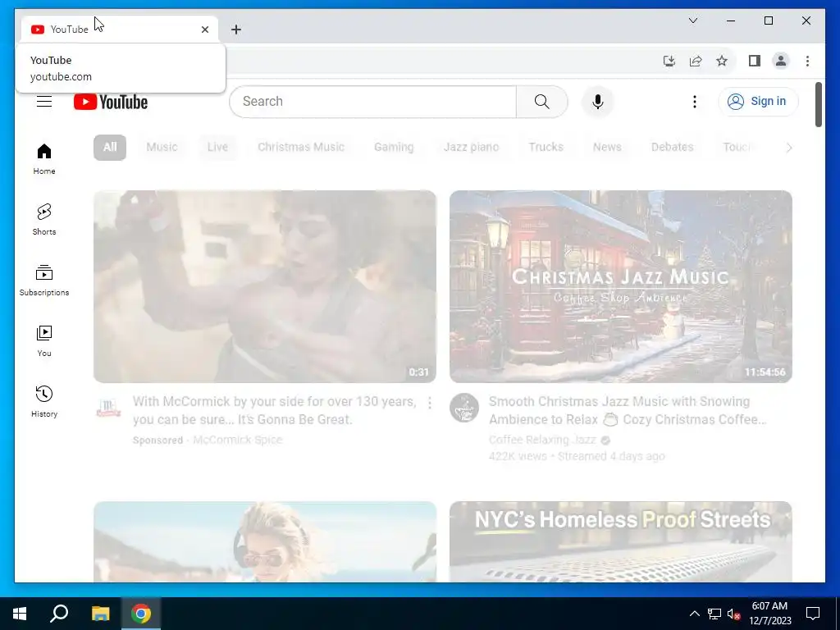Open McCormick ad options three-dot menu
The height and width of the screenshot is (630, 840).
tap(430, 403)
